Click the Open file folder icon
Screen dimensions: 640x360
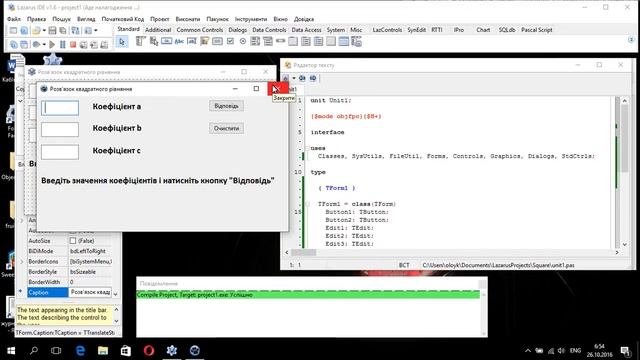point(36,31)
